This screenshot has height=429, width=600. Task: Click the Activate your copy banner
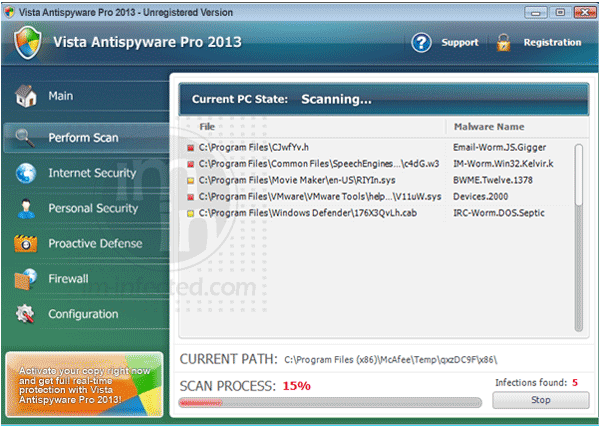(85, 384)
